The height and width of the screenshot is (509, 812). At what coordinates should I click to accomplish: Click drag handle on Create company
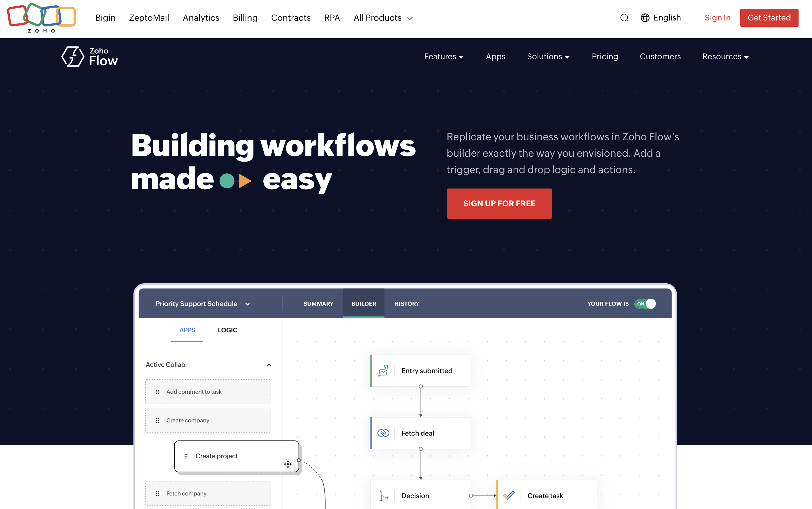(x=157, y=420)
